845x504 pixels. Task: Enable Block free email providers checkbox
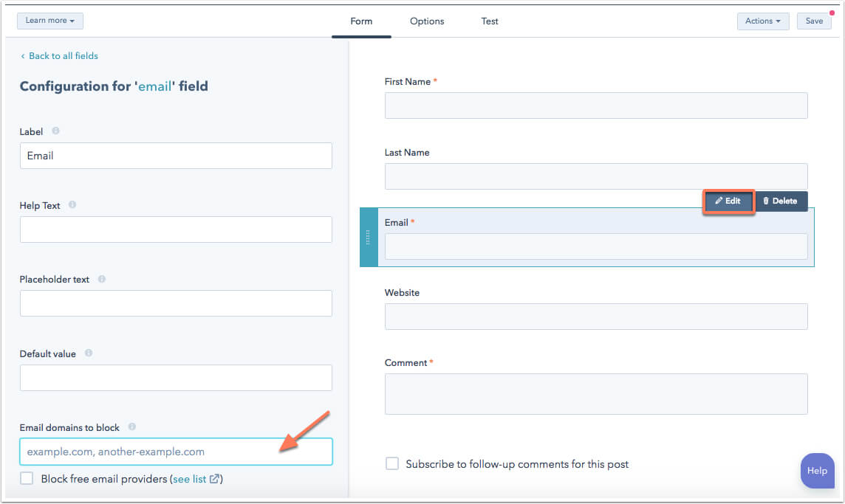[27, 478]
